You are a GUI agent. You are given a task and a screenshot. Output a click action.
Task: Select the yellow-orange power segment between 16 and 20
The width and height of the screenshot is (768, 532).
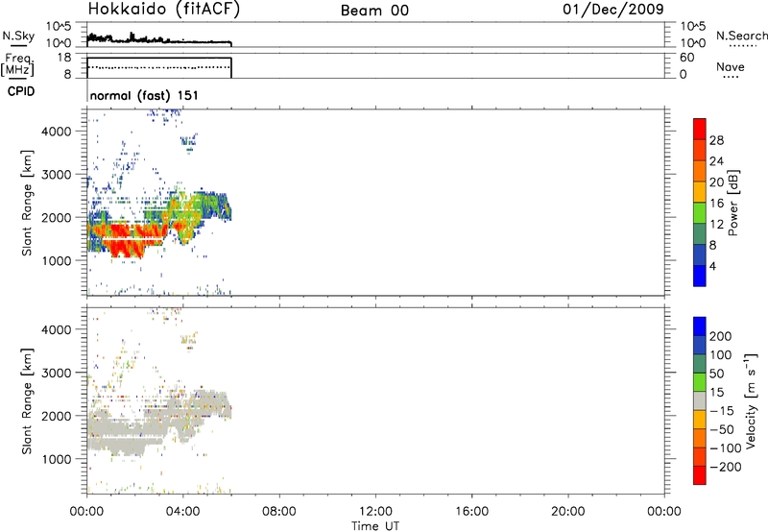coord(700,191)
